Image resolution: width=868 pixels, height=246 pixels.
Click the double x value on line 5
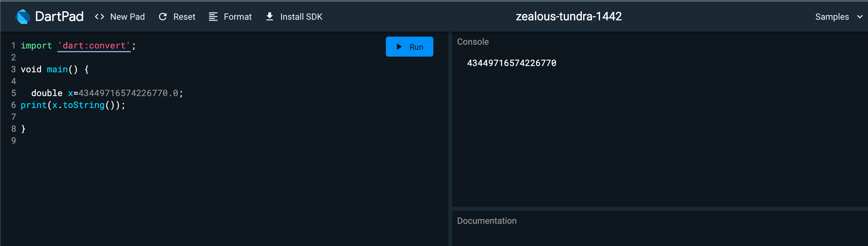point(129,93)
